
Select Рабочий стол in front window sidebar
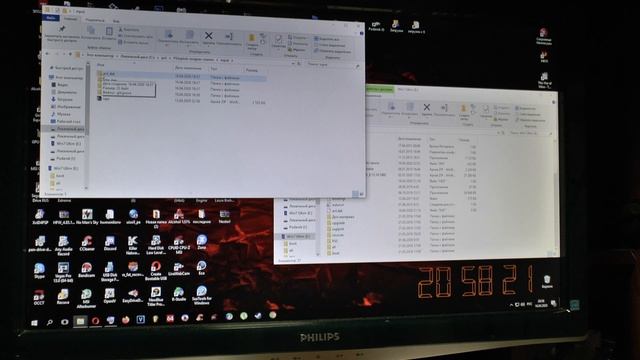click(65, 121)
